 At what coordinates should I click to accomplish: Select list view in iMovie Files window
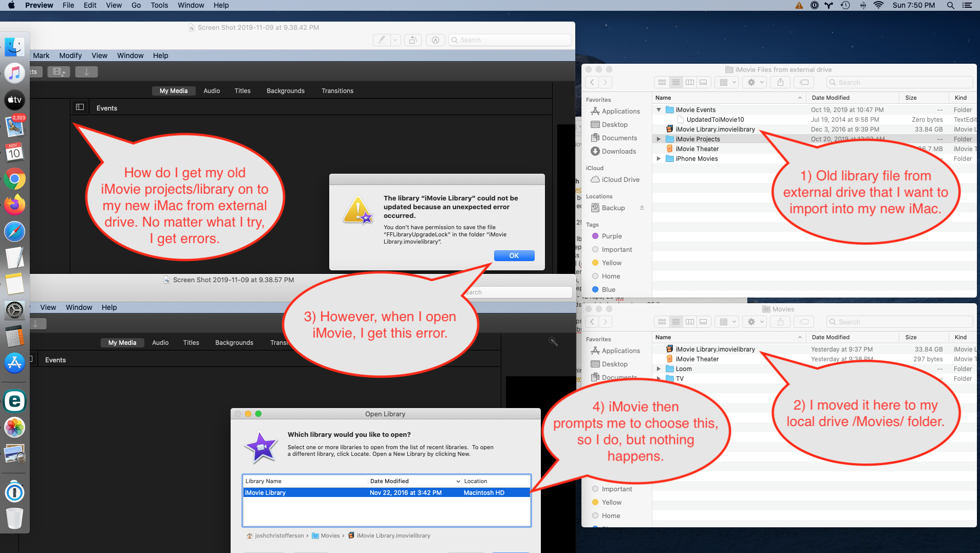pos(676,82)
